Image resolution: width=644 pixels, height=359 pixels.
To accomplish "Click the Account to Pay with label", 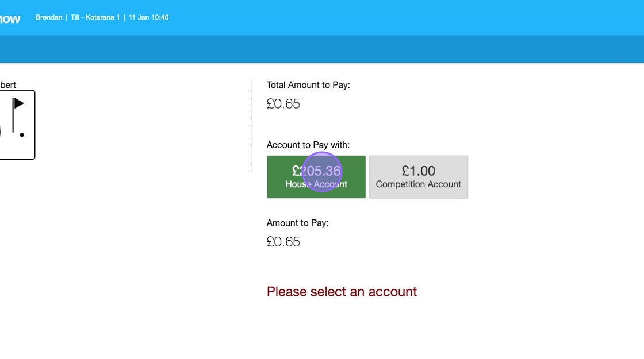I will (308, 145).
